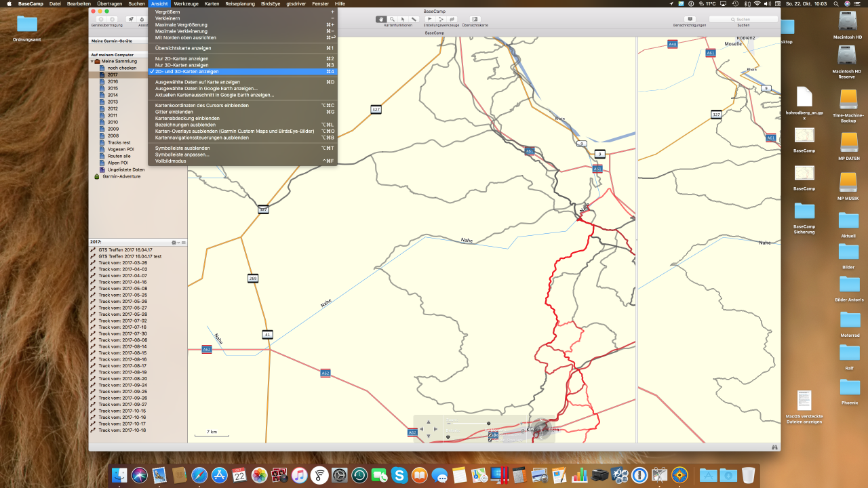Select track 'GTS Treffen 2017 16.04.17 test'
The height and width of the screenshot is (488, 868).
(130, 256)
